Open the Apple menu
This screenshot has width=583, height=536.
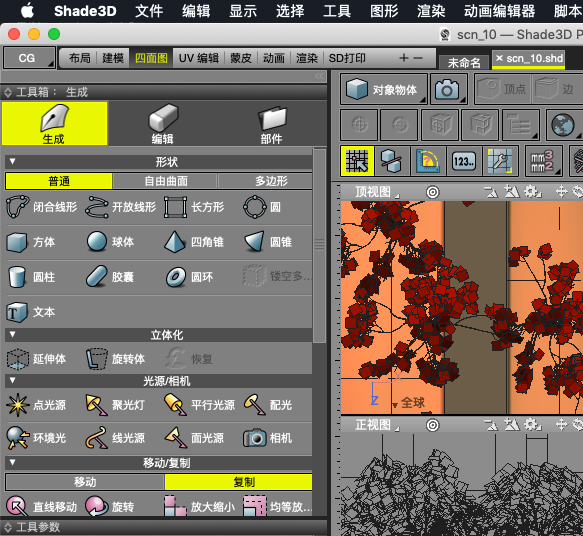pyautogui.click(x=28, y=11)
